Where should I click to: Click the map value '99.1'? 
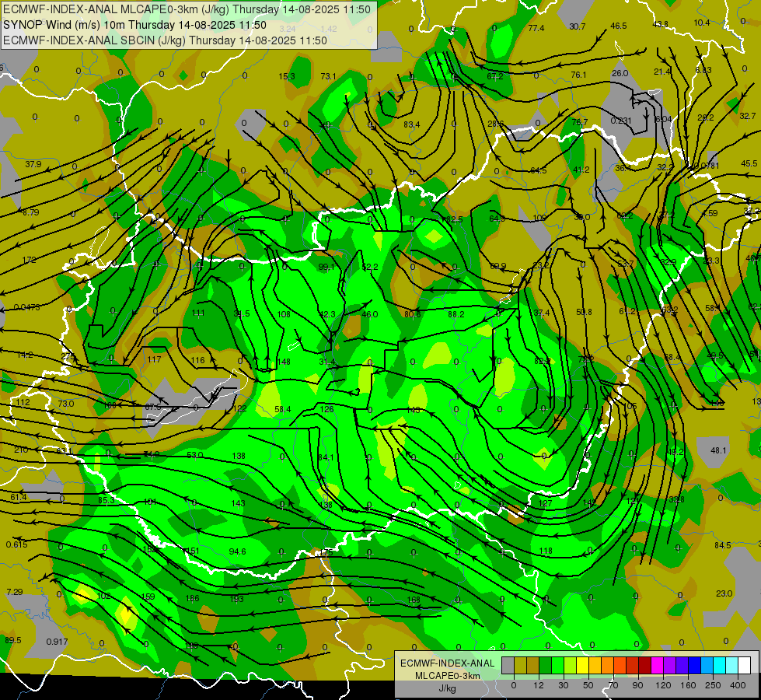click(x=326, y=268)
